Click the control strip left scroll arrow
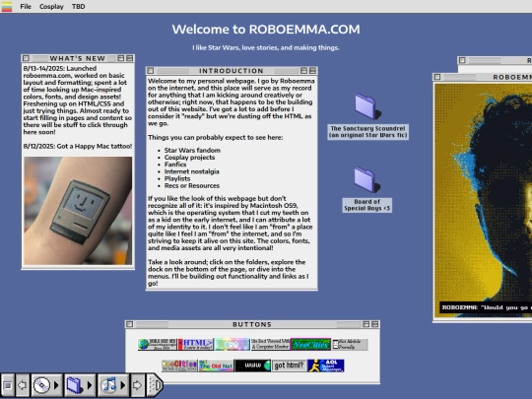 click(x=22, y=385)
